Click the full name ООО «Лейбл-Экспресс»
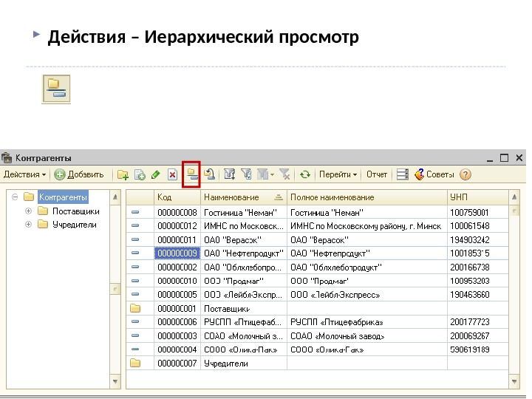This screenshot has width=532, height=399. 367,295
